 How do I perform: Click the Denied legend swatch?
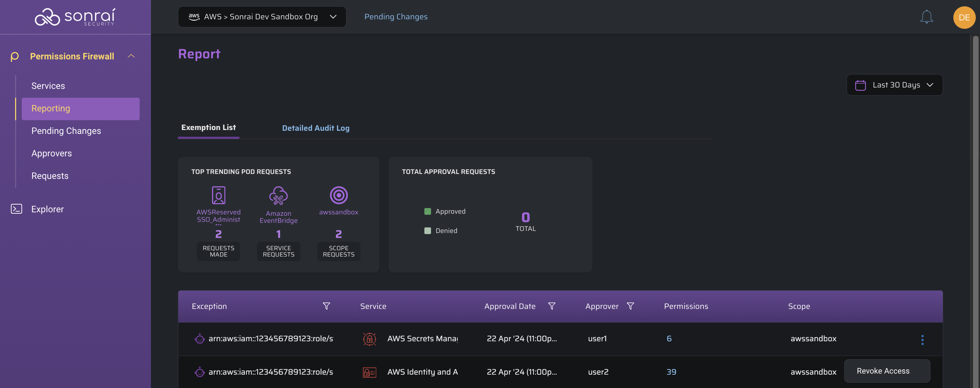(428, 231)
